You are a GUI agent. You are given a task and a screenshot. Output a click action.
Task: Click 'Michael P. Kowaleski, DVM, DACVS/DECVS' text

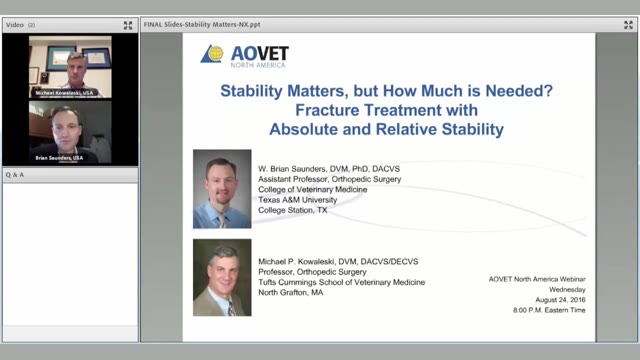pyautogui.click(x=338, y=262)
